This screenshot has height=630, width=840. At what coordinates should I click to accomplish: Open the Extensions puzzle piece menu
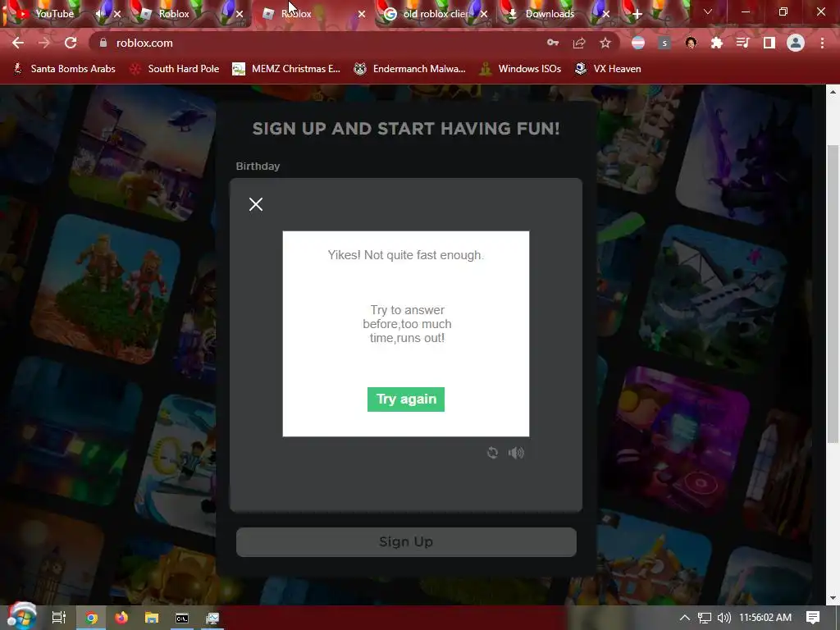click(x=717, y=43)
